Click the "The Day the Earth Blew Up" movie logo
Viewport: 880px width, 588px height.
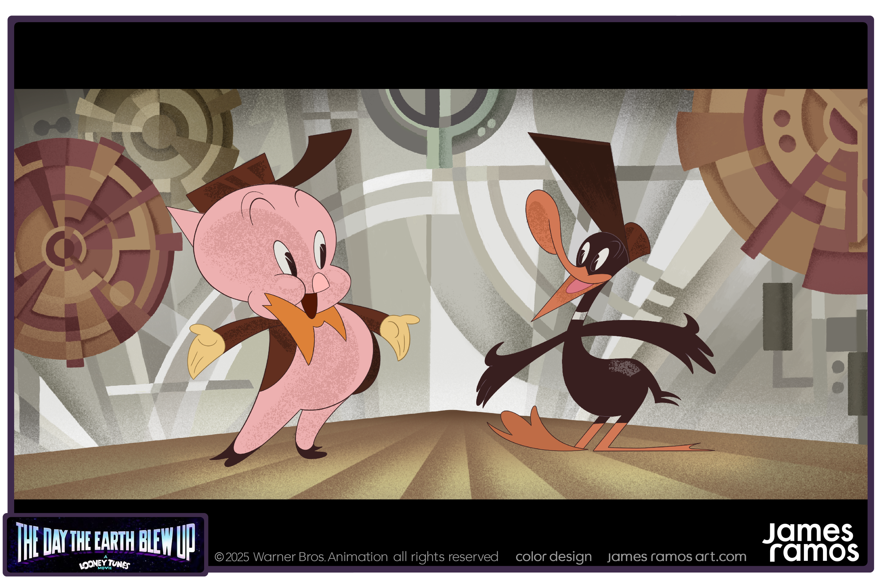click(x=105, y=544)
